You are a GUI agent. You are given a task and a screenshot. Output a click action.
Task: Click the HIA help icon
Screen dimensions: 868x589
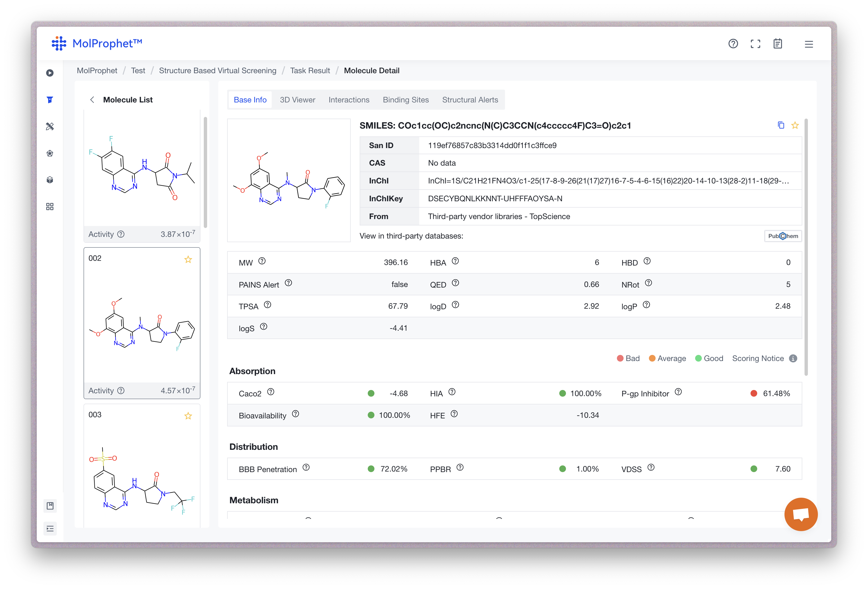coord(452,392)
